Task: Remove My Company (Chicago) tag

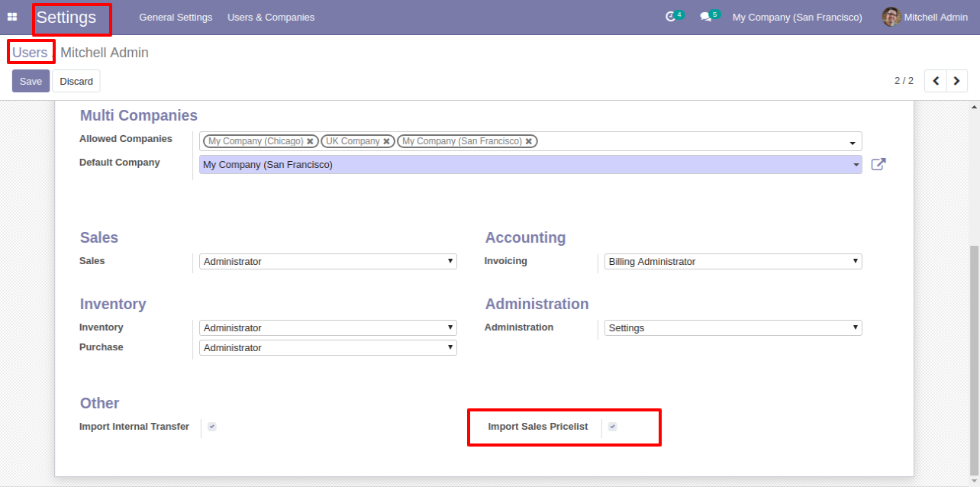Action: click(x=310, y=141)
